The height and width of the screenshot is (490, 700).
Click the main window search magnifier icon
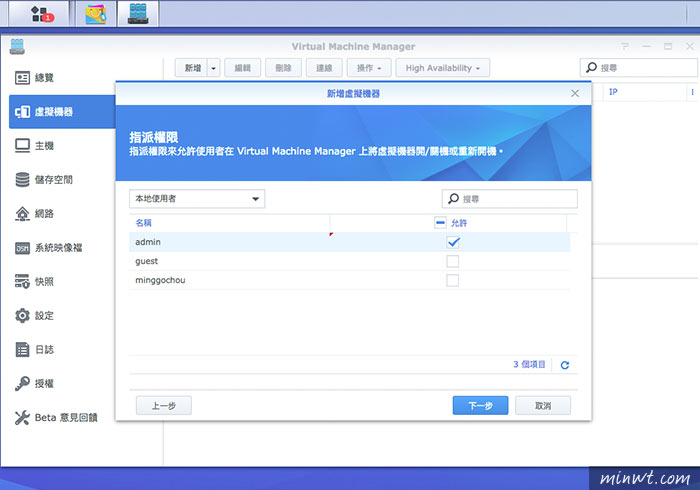tap(592, 67)
